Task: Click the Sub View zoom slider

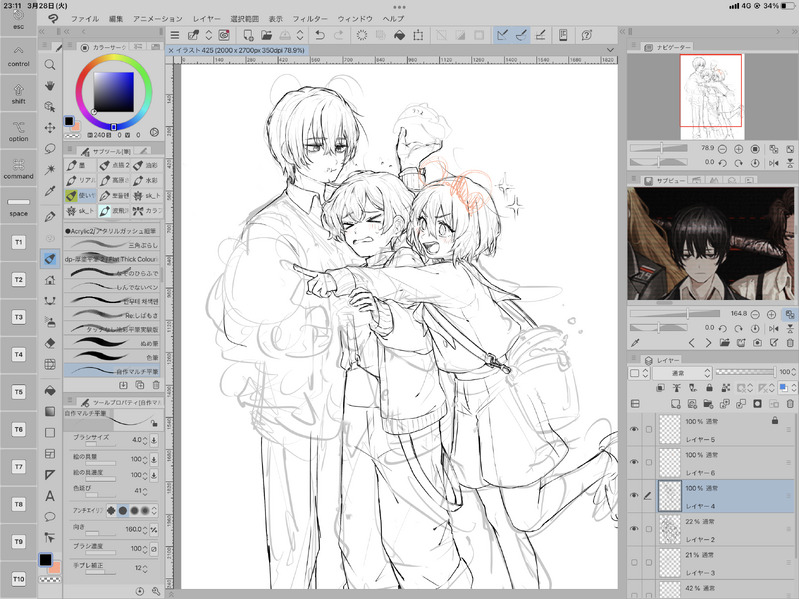Action: (675, 314)
